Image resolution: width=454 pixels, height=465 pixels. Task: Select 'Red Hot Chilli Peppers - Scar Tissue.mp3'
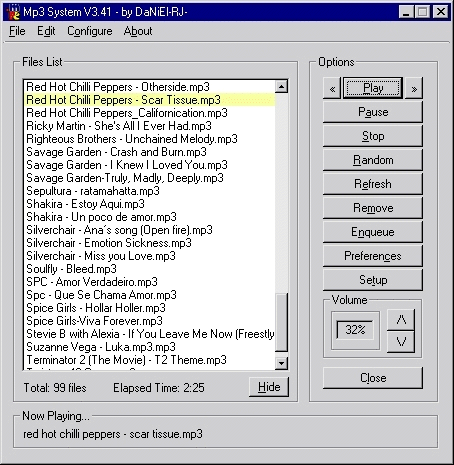(x=149, y=100)
